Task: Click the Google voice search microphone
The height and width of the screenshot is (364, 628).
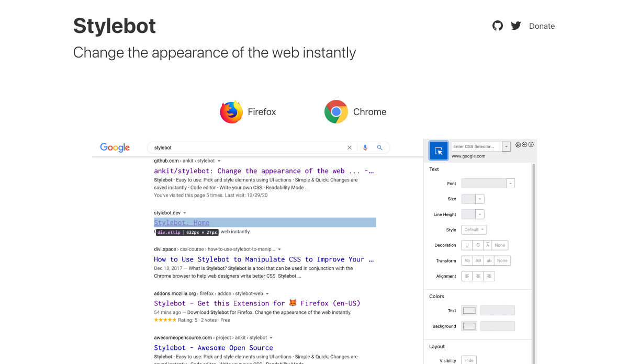Action: [365, 147]
